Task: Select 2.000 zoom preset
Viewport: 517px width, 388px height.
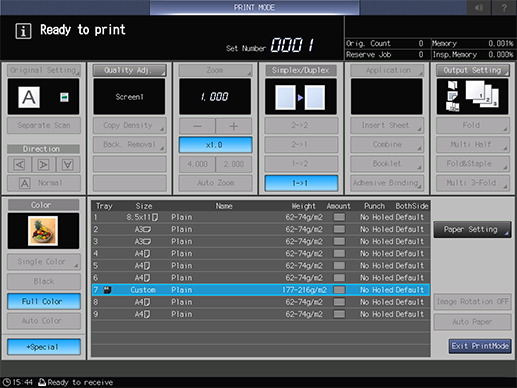Action: (x=234, y=164)
